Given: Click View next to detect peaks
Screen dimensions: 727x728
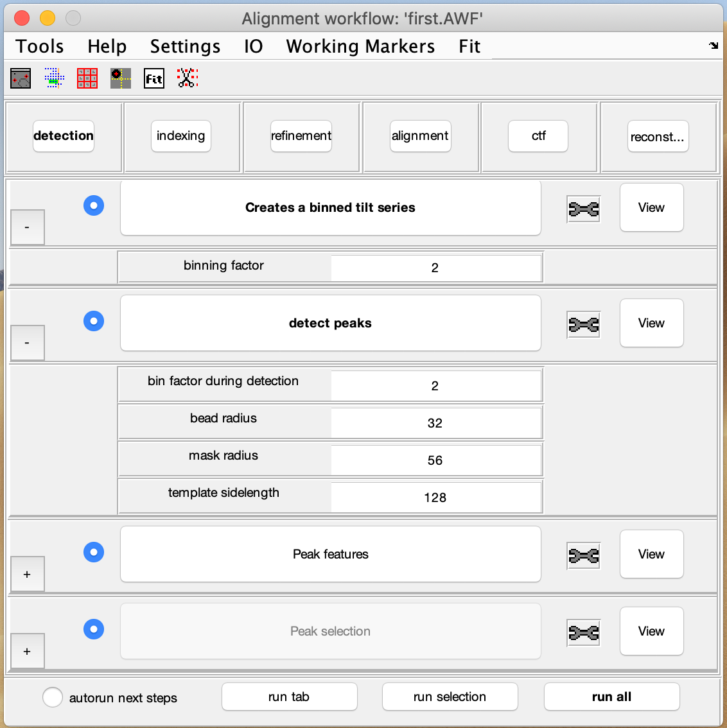Looking at the screenshot, I should (651, 323).
